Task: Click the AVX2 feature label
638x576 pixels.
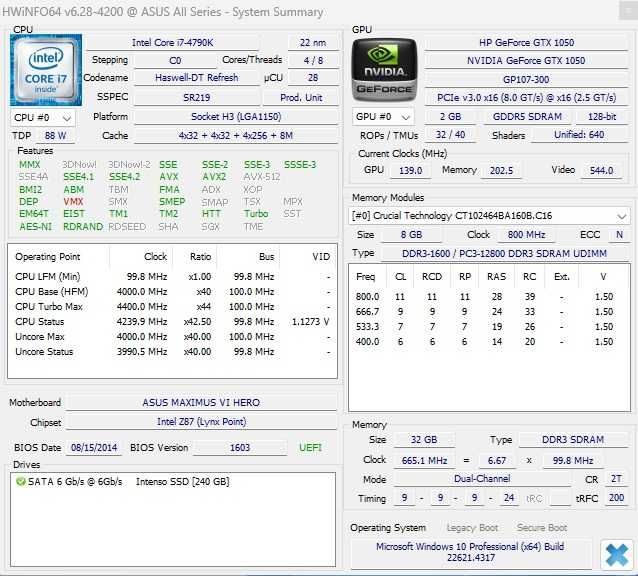Action: [214, 177]
